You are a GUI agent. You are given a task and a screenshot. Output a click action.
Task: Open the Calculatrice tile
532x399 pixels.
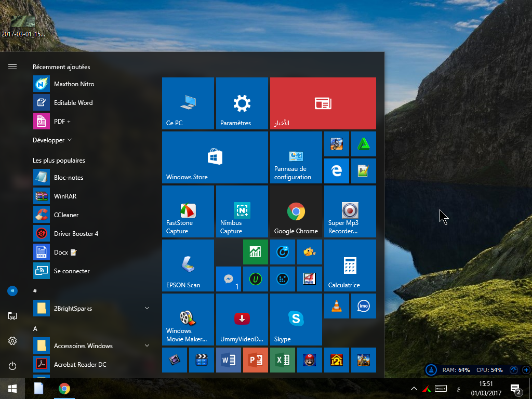click(x=350, y=265)
